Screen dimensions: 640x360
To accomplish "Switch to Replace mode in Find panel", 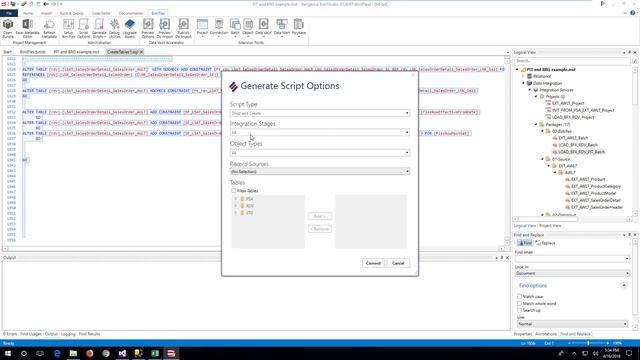I will coord(545,243).
